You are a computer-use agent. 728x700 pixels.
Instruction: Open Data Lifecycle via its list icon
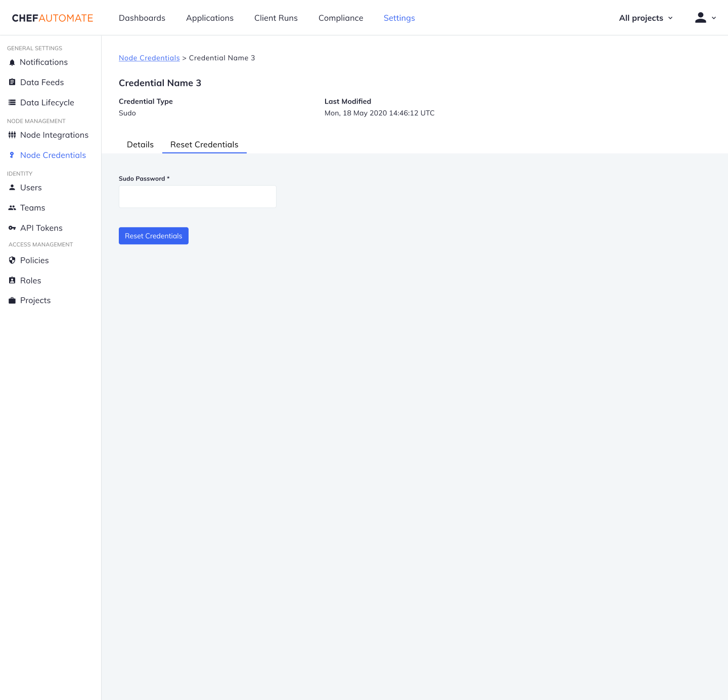tap(12, 102)
